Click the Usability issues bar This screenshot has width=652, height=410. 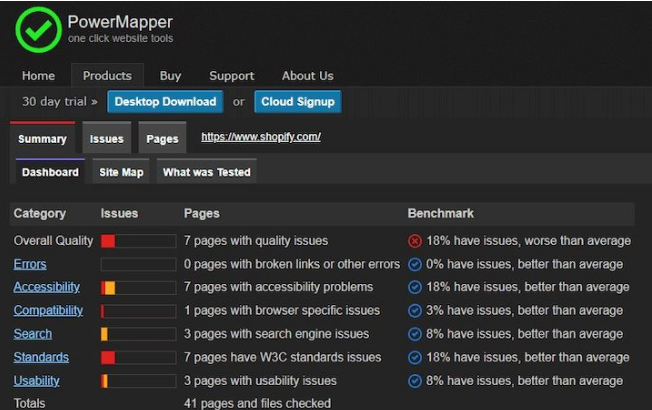click(138, 381)
